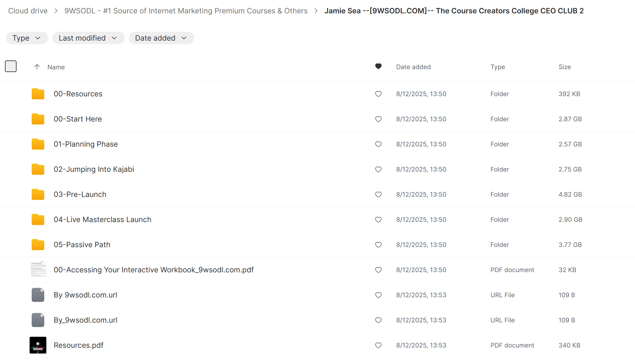Viewport: 635px width, 364px height.
Task: Sort by the Date added column header
Action: (413, 67)
